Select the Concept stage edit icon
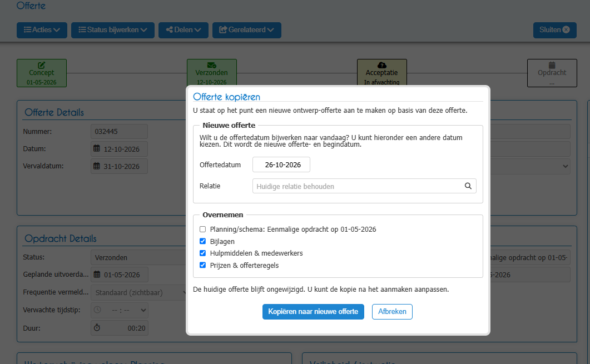 click(x=41, y=65)
